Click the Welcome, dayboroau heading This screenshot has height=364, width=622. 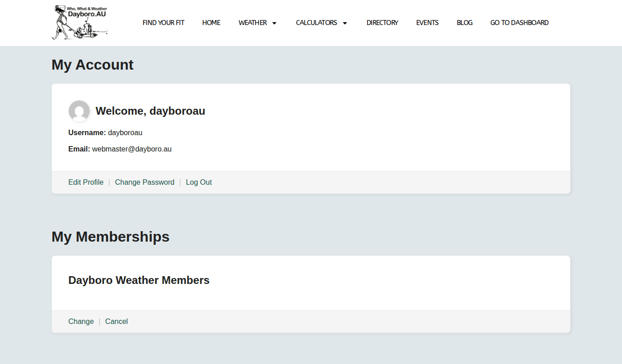[150, 111]
